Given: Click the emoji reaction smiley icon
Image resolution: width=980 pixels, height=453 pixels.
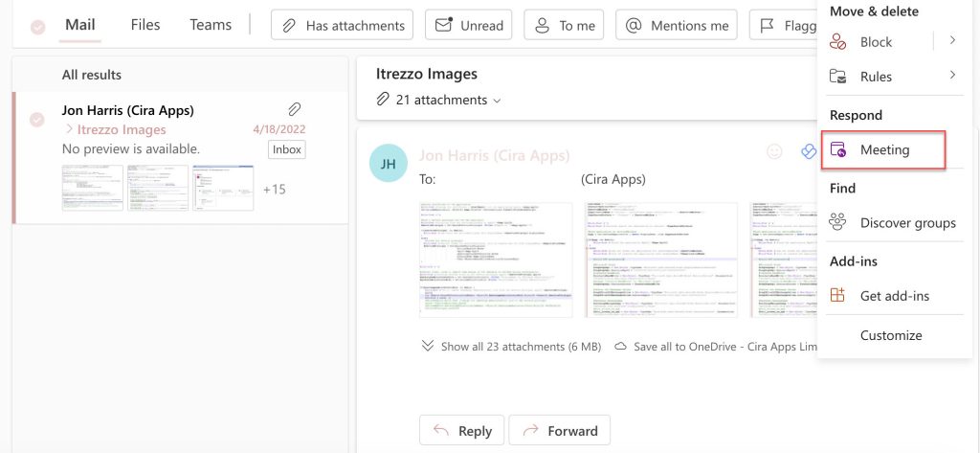Looking at the screenshot, I should (x=775, y=151).
